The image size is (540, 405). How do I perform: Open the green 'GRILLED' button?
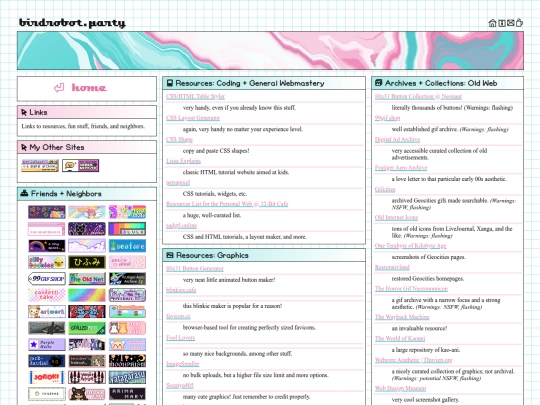coord(87,328)
